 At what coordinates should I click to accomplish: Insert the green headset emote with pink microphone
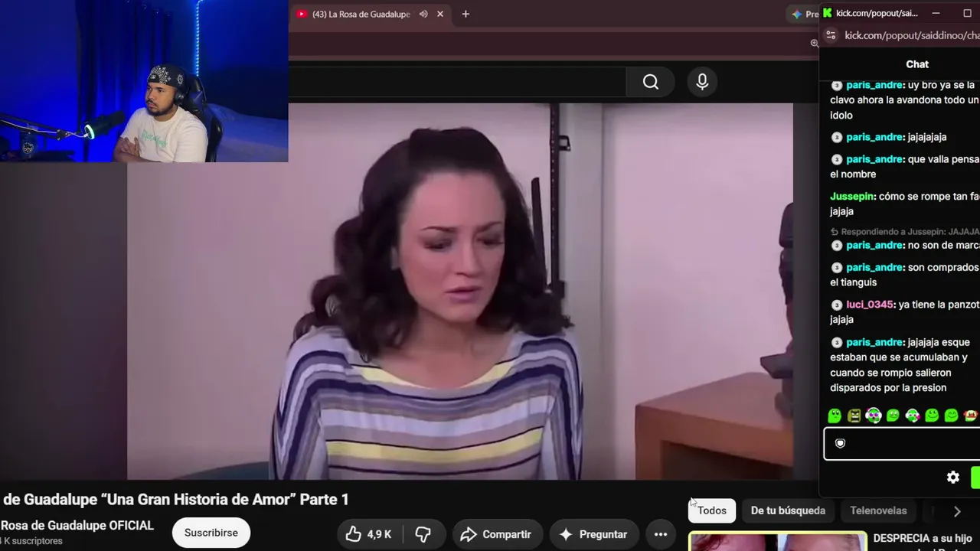pos(912,416)
